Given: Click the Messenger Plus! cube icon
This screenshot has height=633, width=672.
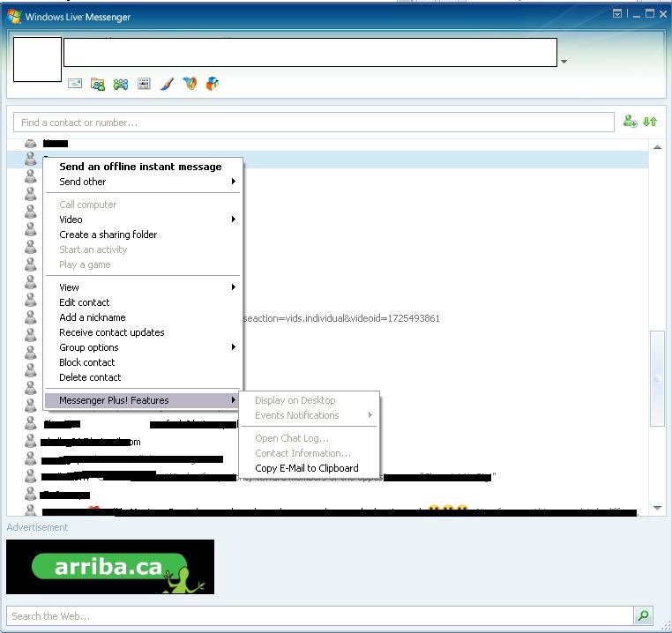Looking at the screenshot, I should click(x=212, y=84).
